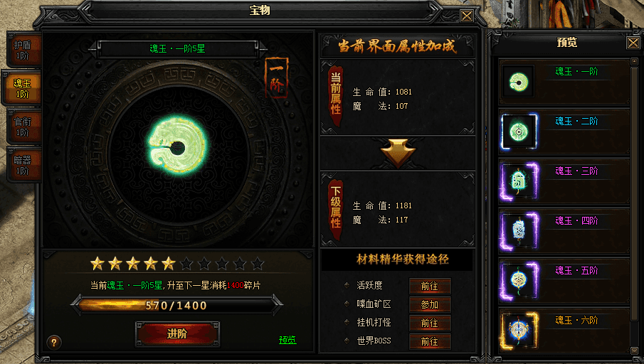The width and height of the screenshot is (644, 364).
Task: Switch to the 护盾 1阶 tab
Action: 23,50
